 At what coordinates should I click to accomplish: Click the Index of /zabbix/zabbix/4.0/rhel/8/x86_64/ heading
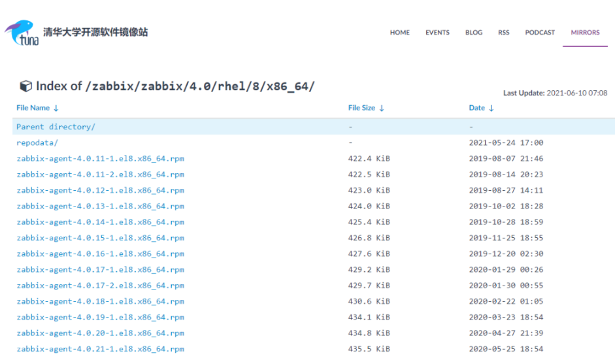[x=175, y=86]
